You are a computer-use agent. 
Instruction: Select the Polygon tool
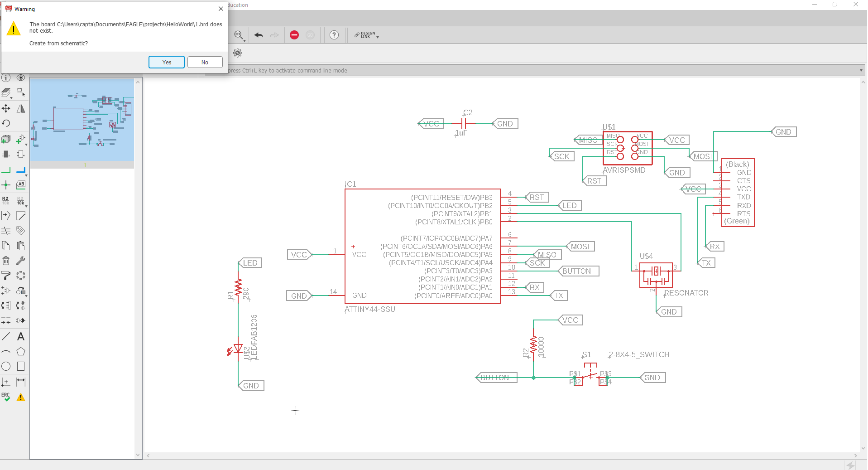pos(21,352)
